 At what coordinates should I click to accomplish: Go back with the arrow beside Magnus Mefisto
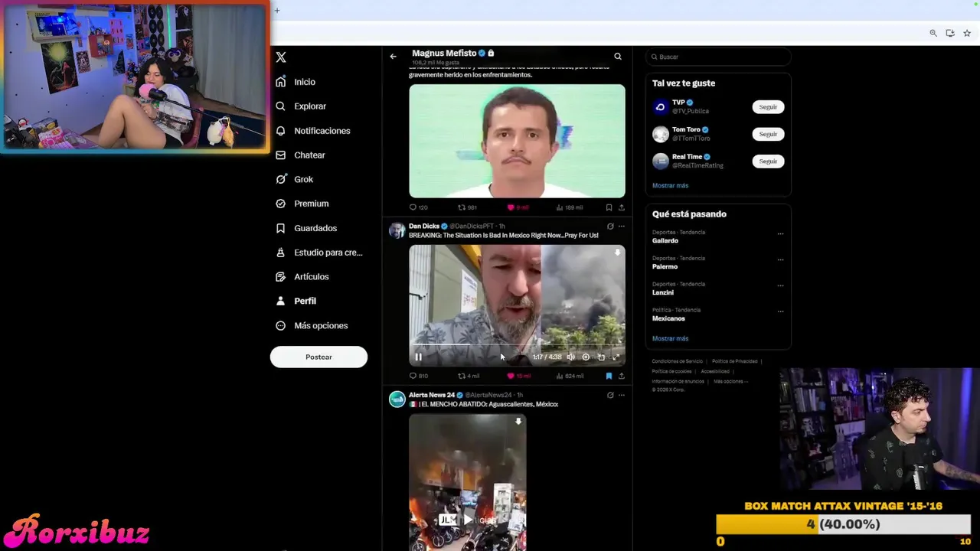pyautogui.click(x=393, y=56)
